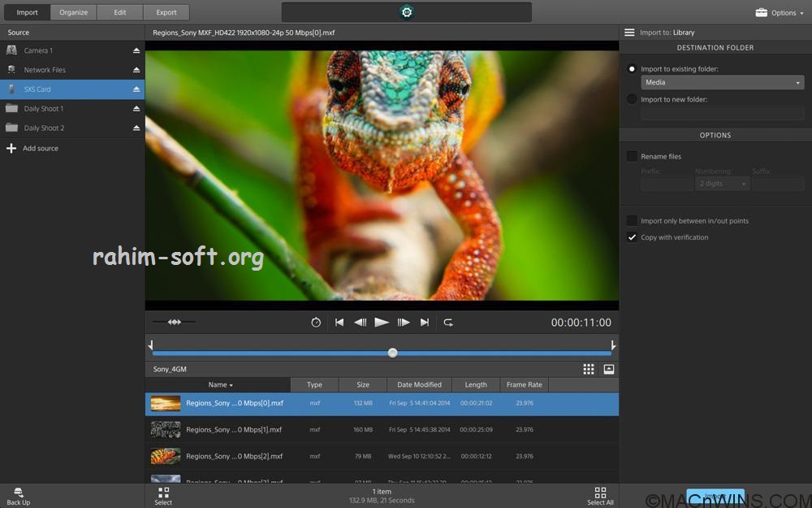Jump to the start of the clip

point(339,323)
